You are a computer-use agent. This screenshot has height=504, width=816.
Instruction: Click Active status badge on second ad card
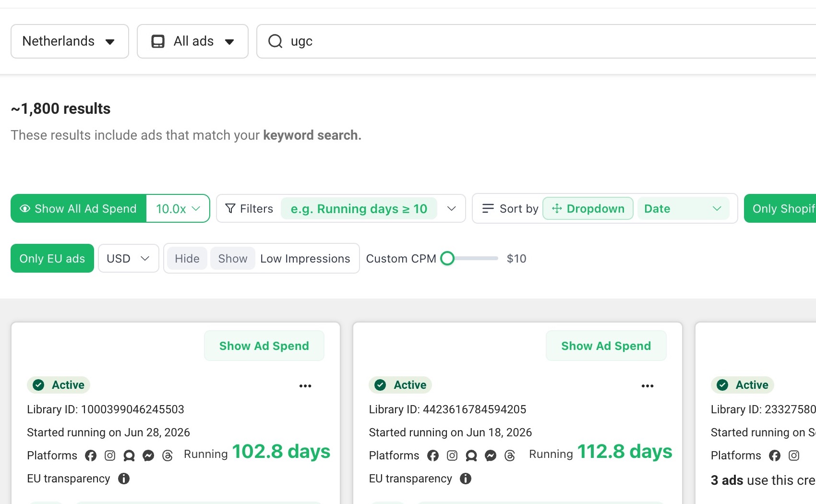(400, 385)
